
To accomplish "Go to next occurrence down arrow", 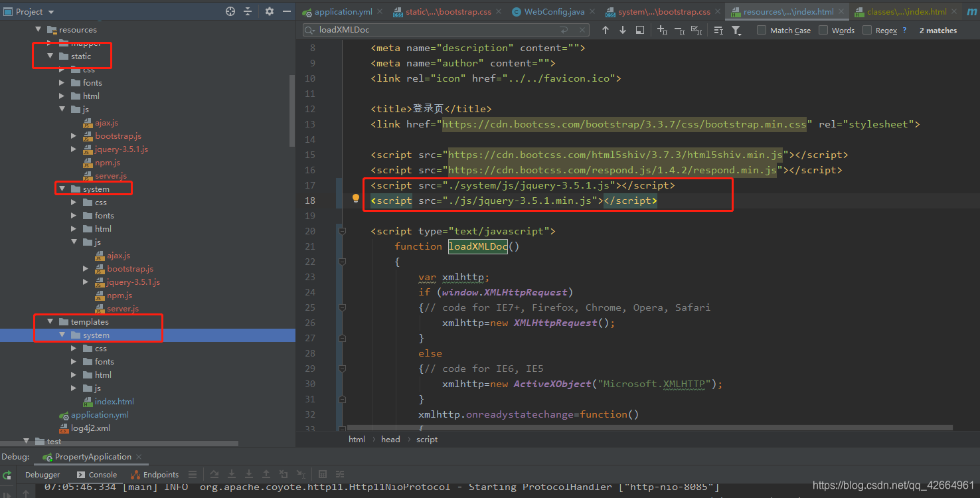I will 622,30.
